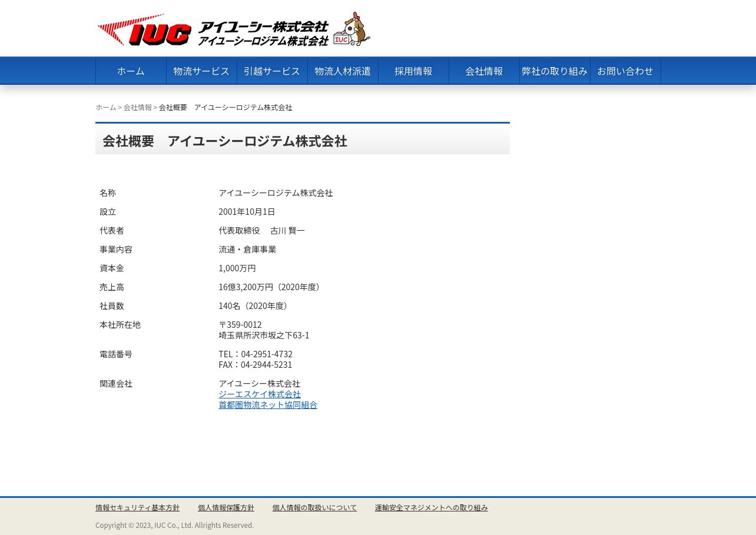
Task: Open the 弊社の取り組み menu item
Action: [555, 71]
